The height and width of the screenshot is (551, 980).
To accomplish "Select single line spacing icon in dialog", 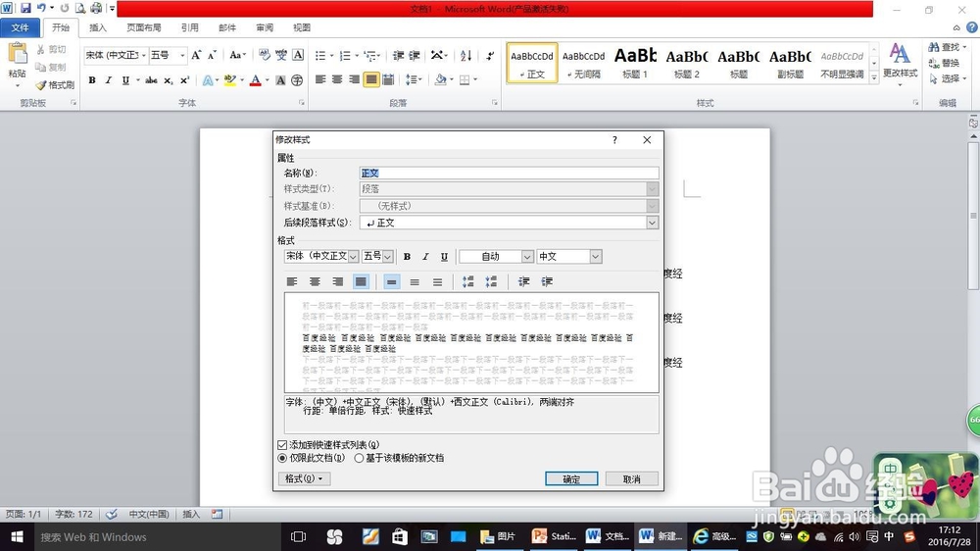I will coord(391,282).
